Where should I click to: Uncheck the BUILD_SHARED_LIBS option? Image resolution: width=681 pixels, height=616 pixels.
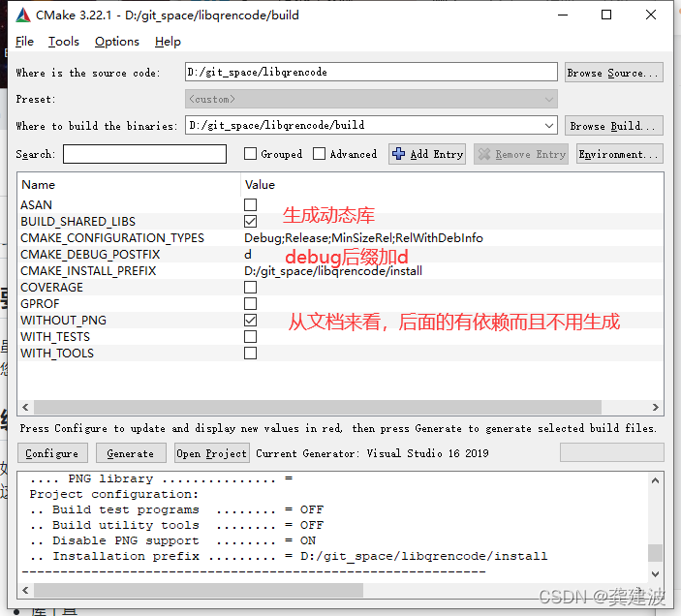pos(250,222)
